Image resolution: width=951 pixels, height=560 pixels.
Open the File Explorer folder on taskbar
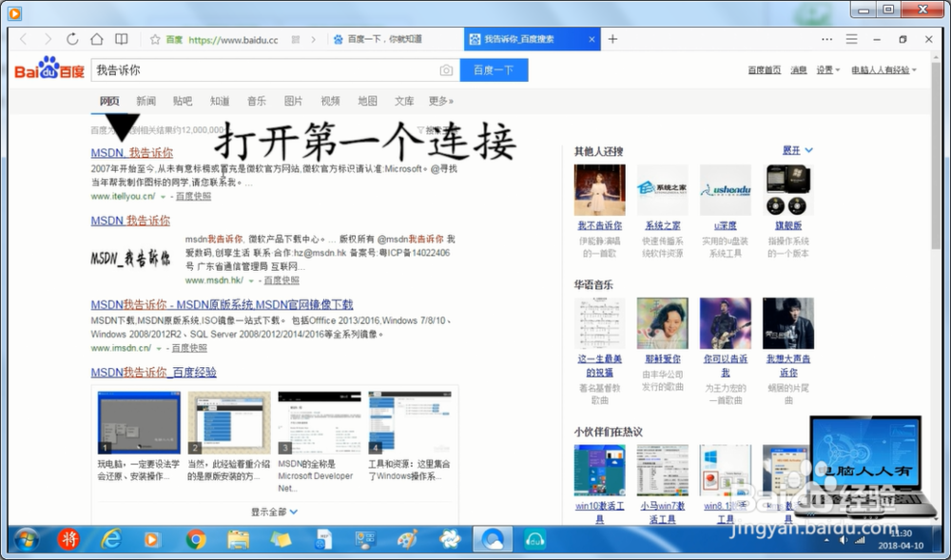pyautogui.click(x=238, y=539)
